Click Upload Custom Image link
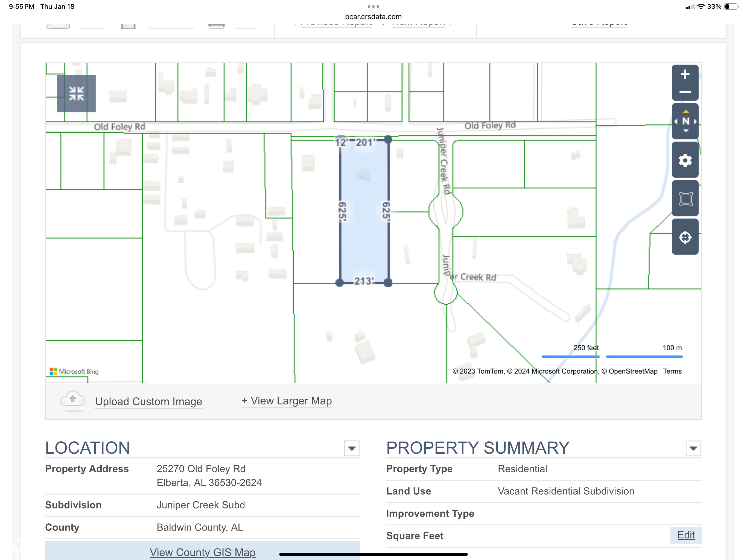The width and height of the screenshot is (747, 560). (x=148, y=401)
